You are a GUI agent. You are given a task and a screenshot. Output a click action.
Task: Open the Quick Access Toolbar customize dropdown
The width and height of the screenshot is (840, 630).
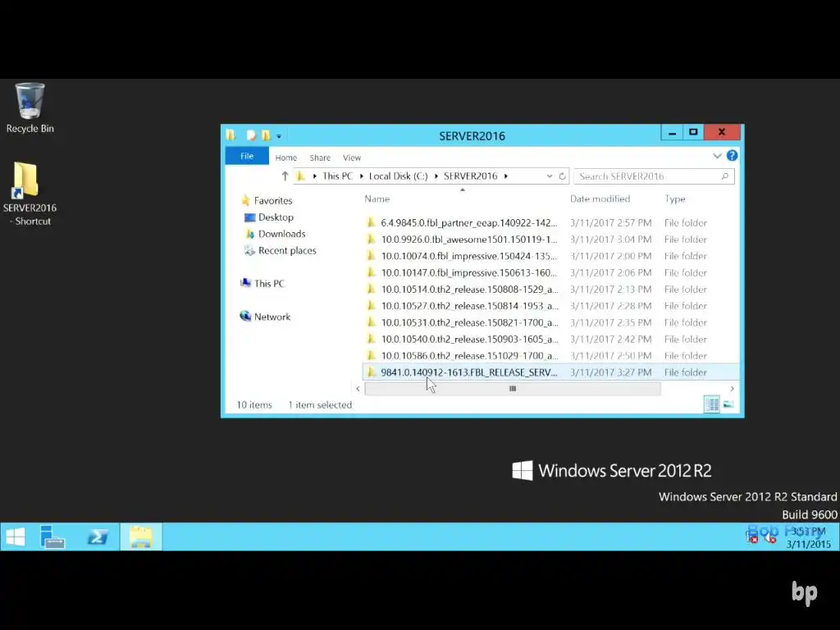click(279, 137)
